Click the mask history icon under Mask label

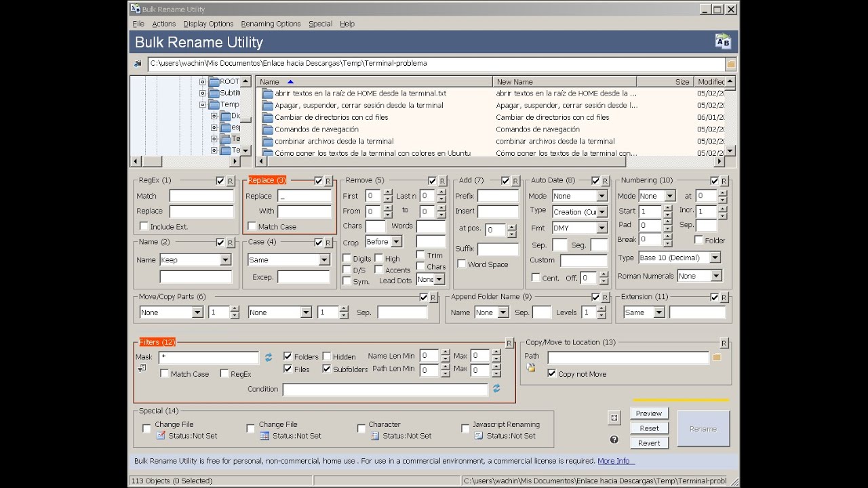coord(142,368)
